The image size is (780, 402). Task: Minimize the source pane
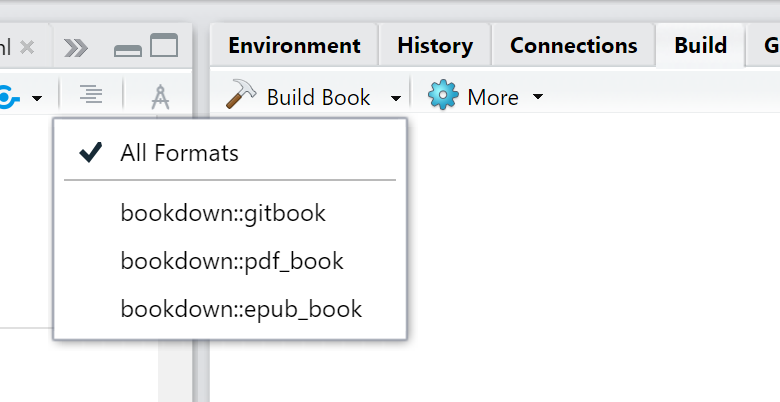point(128,48)
